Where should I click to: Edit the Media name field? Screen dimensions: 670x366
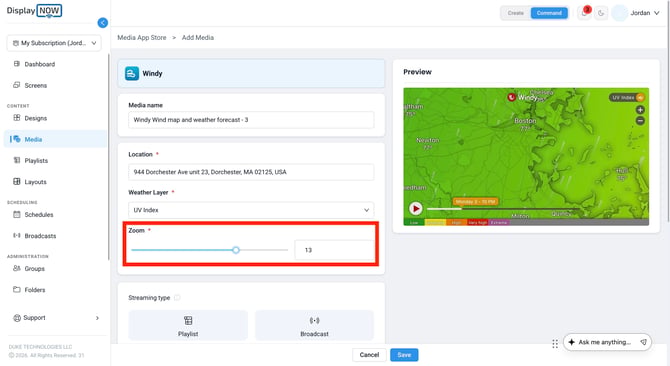point(251,120)
